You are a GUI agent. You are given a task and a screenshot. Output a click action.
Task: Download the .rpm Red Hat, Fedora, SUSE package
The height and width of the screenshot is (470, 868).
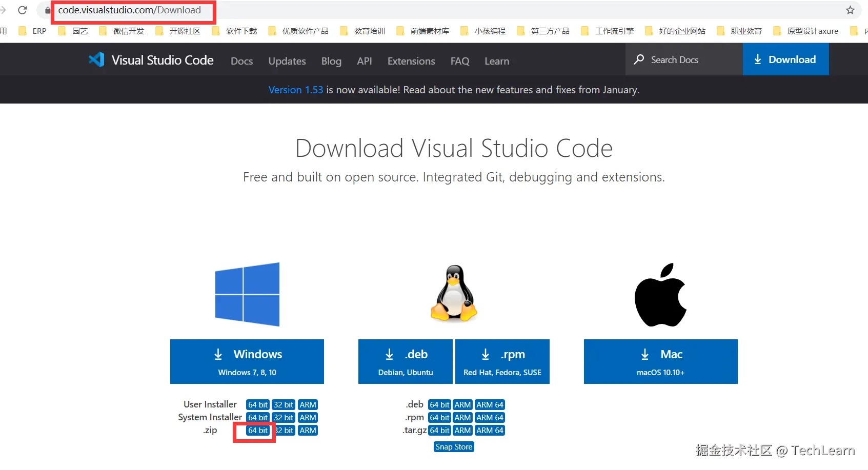pyautogui.click(x=502, y=361)
